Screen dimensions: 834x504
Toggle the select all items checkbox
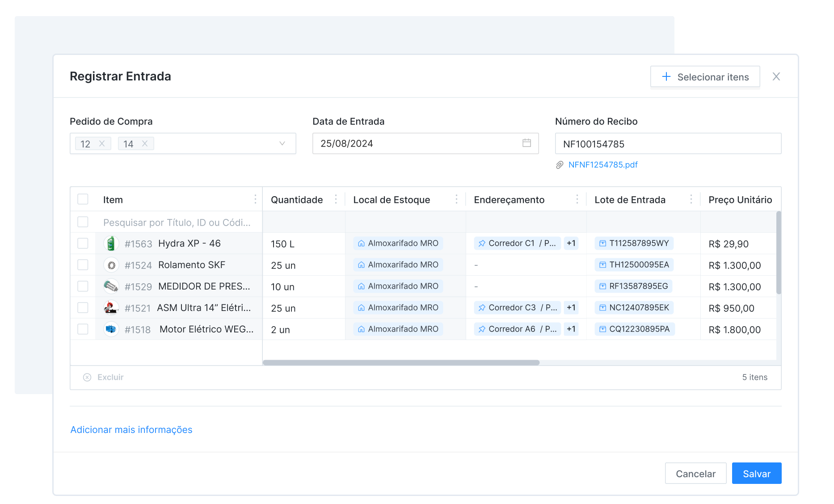[83, 199]
